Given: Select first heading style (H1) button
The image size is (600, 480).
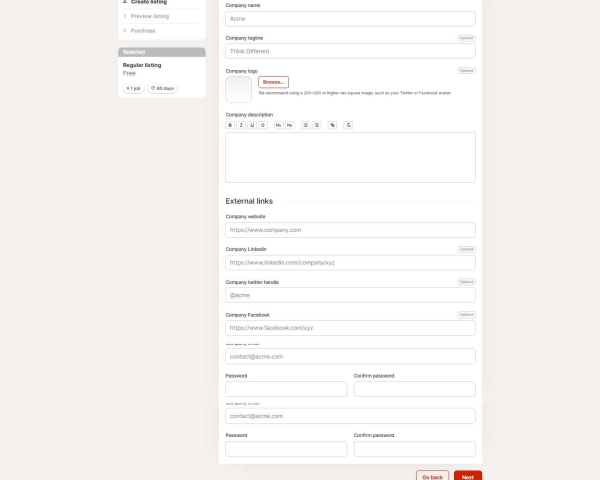Looking at the screenshot, I should (x=278, y=125).
